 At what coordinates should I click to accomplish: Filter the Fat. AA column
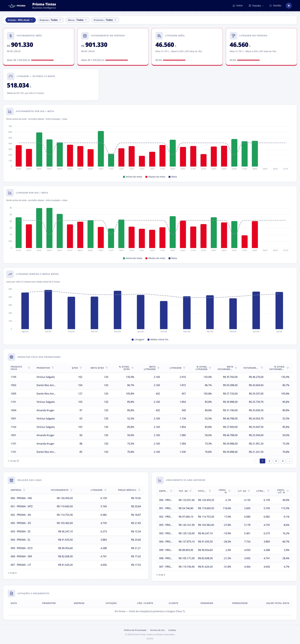click(x=190, y=491)
